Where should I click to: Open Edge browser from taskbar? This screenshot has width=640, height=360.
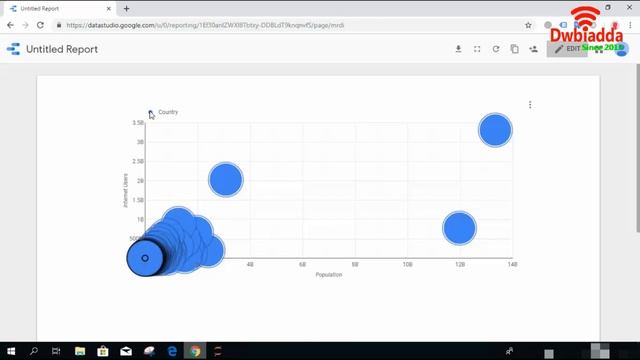[172, 351]
